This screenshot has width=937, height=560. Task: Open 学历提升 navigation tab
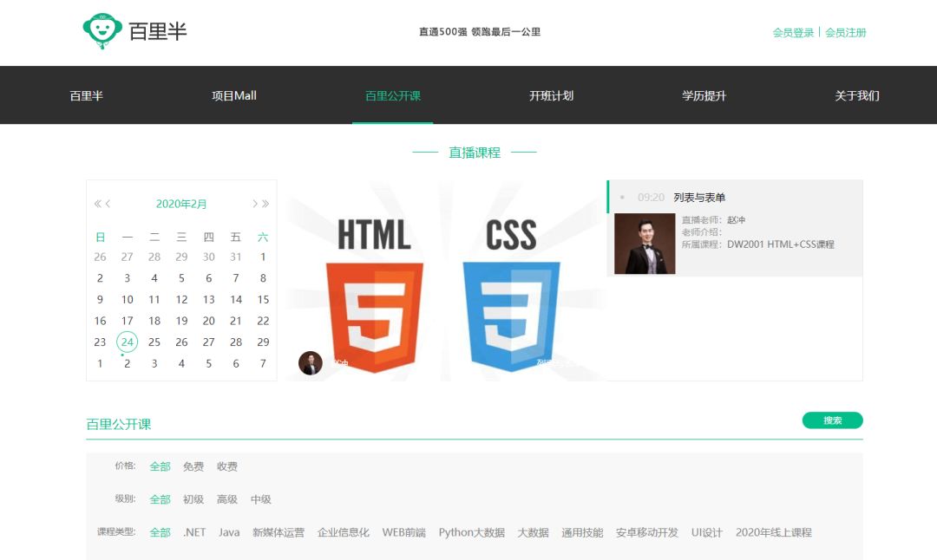[x=704, y=95]
